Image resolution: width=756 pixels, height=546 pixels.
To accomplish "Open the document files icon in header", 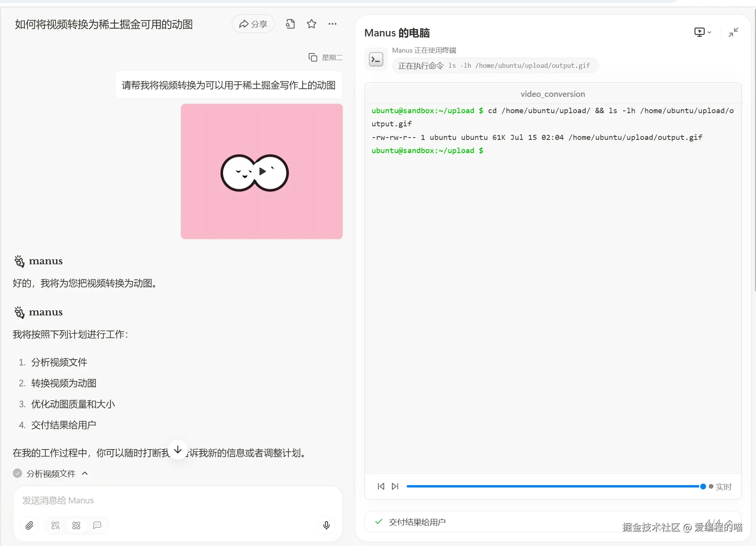I will 290,24.
